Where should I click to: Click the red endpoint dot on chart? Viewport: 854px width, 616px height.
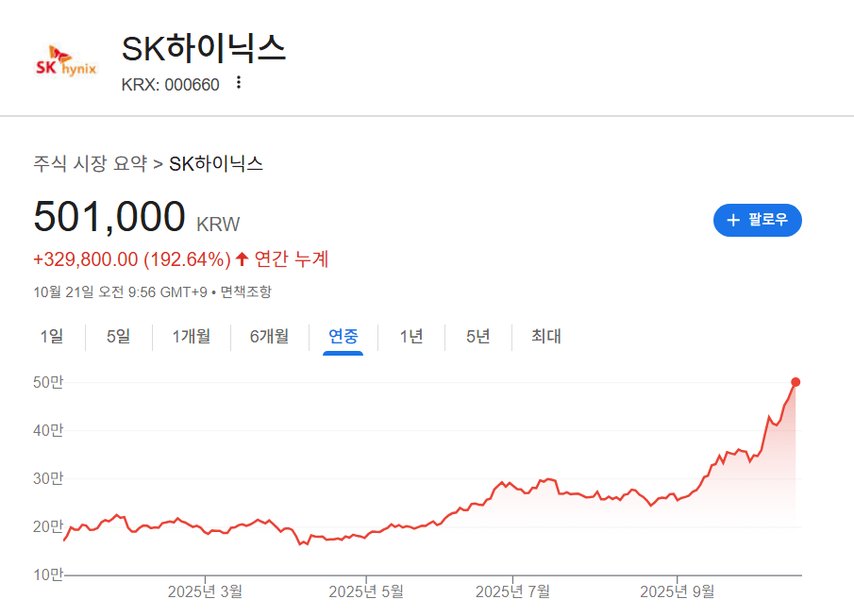coord(795,382)
